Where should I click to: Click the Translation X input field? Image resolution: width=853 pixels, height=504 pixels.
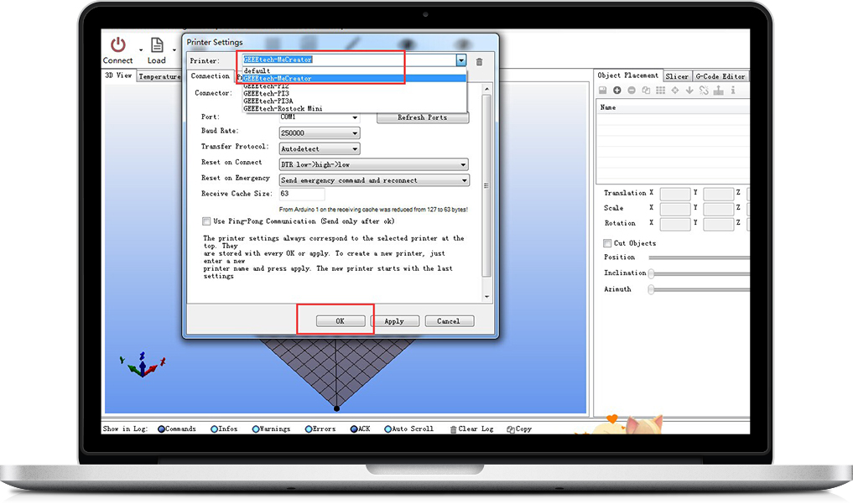click(675, 194)
